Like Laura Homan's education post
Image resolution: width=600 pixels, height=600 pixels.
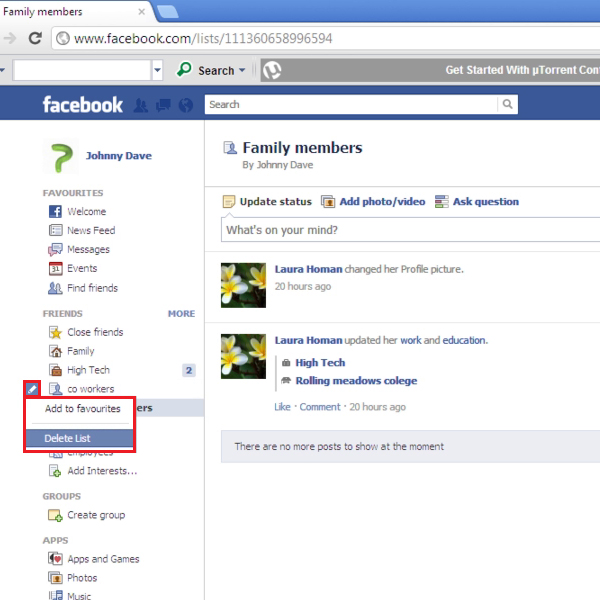tap(282, 407)
